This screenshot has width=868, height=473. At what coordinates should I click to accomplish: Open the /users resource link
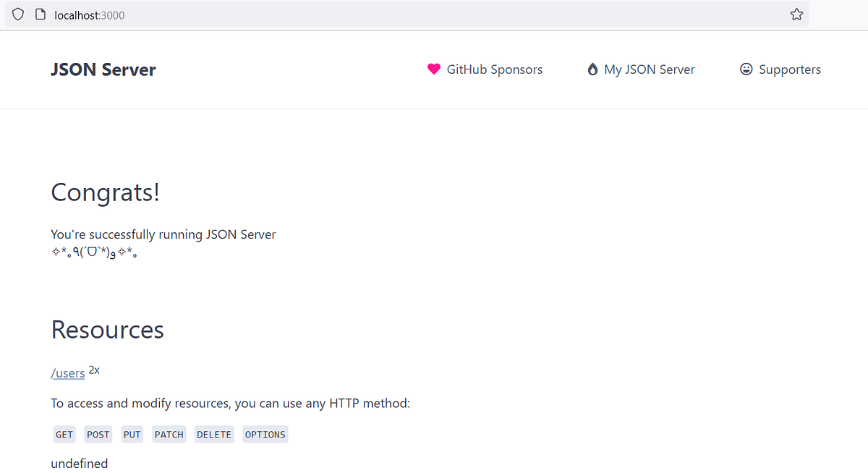point(68,373)
